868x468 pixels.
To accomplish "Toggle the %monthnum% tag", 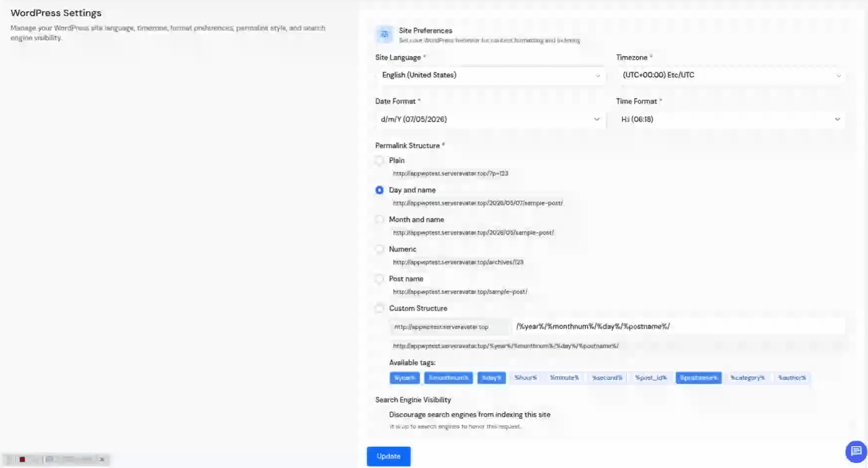I will tap(448, 378).
